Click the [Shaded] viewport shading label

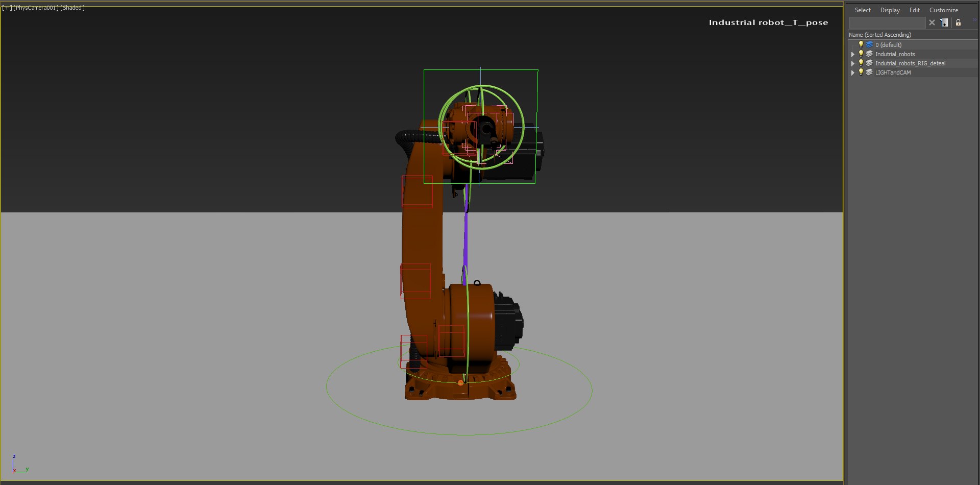[72, 8]
